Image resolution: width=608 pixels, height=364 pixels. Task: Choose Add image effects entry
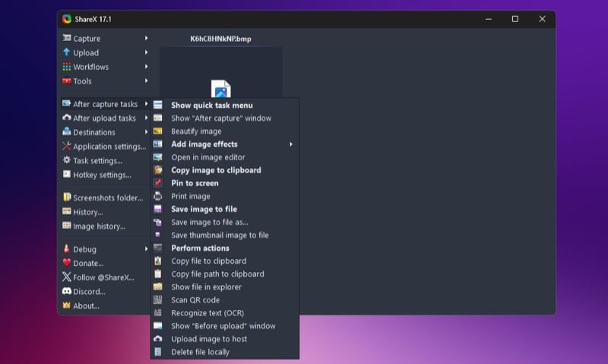pyautogui.click(x=224, y=144)
